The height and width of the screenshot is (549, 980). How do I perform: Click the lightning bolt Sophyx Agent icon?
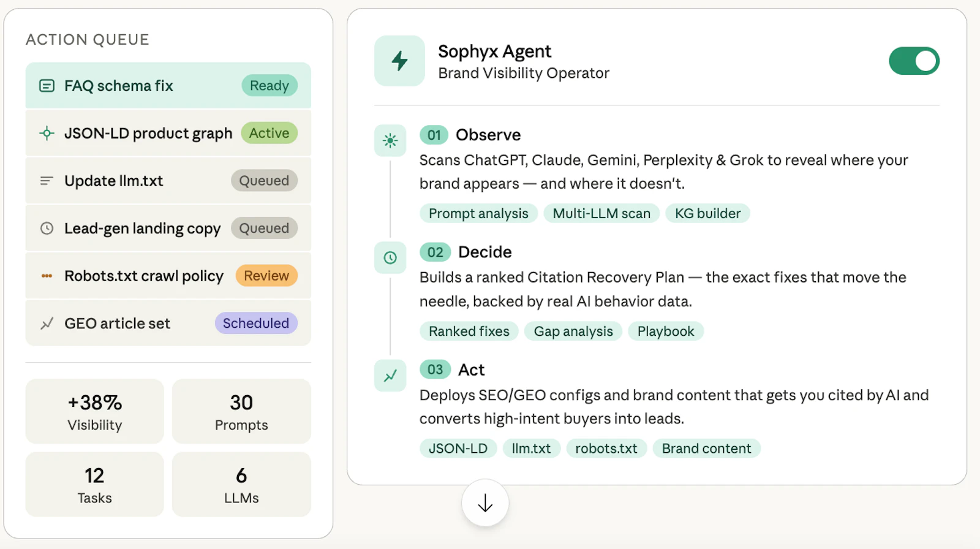399,61
